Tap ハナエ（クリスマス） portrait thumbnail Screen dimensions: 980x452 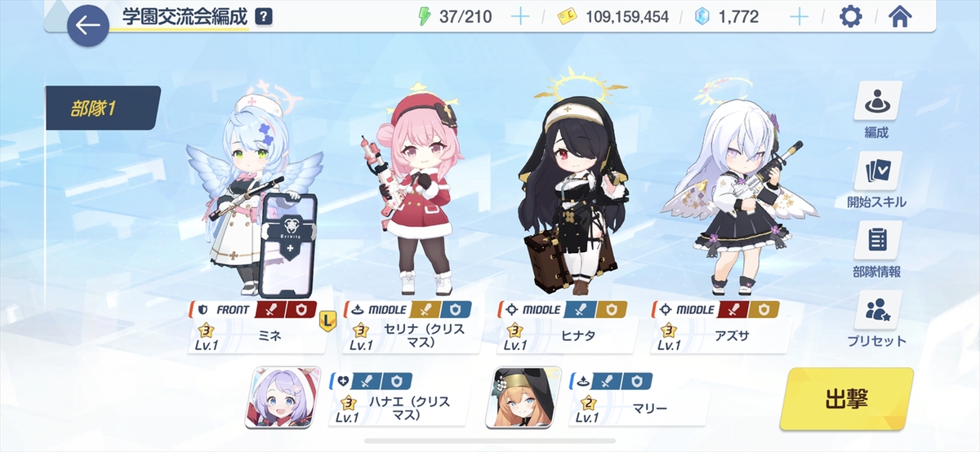click(x=283, y=397)
